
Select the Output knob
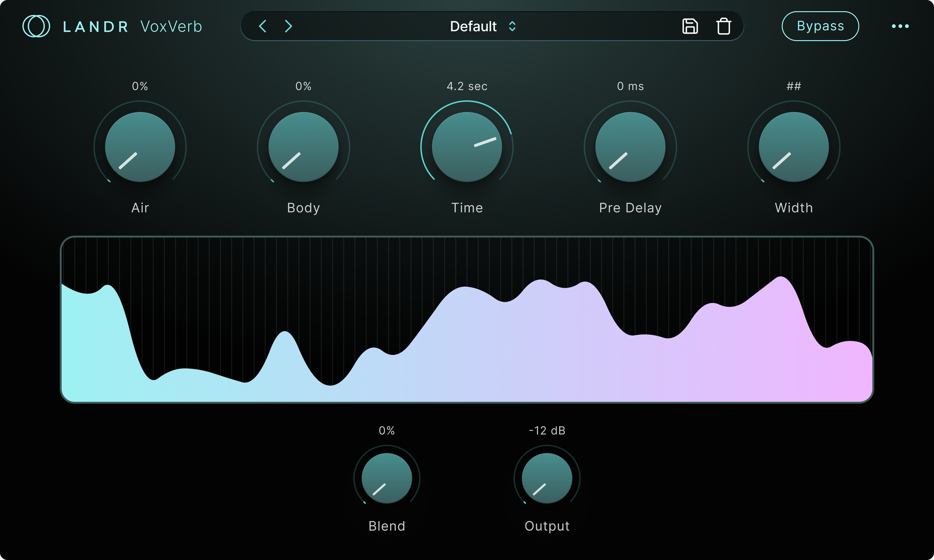[x=546, y=478]
